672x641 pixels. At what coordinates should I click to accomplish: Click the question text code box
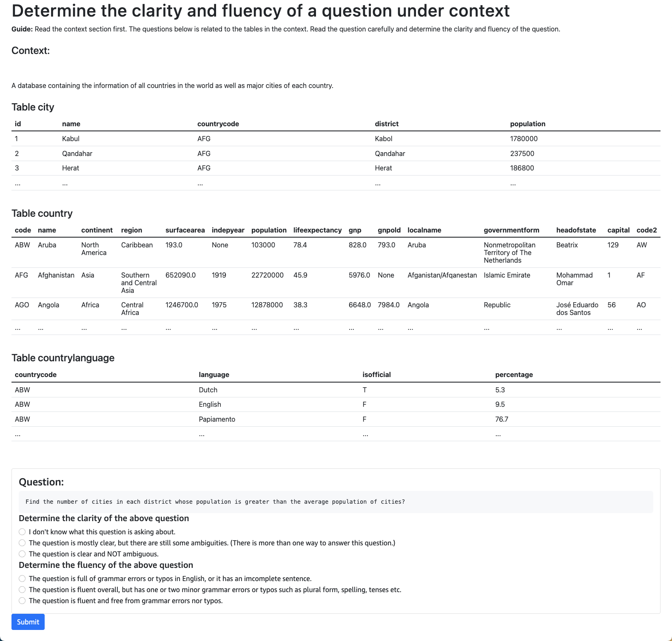tap(336, 502)
